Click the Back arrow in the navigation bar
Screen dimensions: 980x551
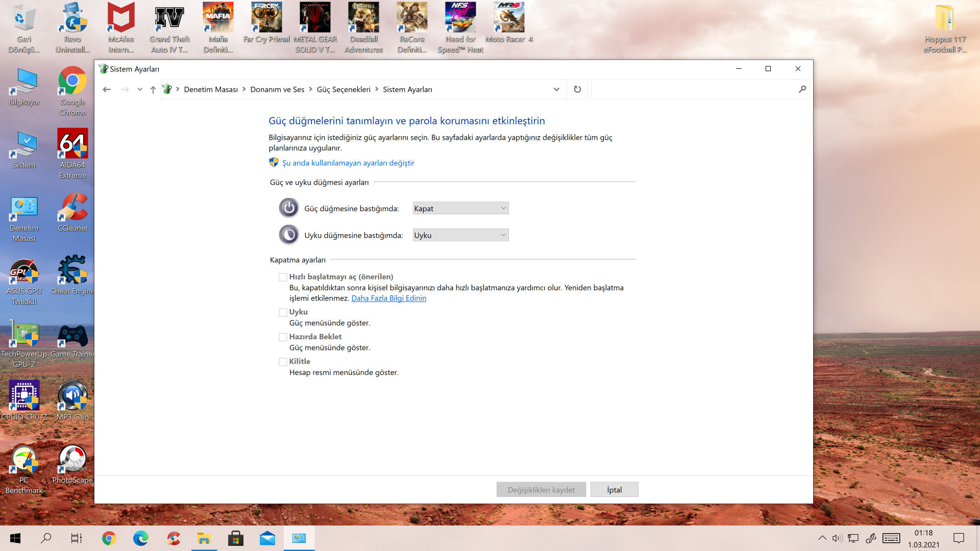pos(107,89)
